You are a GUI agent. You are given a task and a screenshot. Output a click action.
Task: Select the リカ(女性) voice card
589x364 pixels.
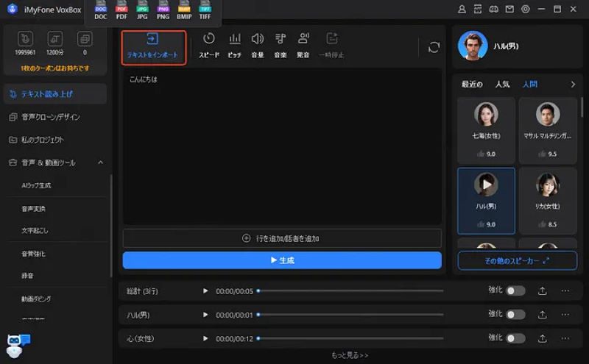(x=548, y=201)
